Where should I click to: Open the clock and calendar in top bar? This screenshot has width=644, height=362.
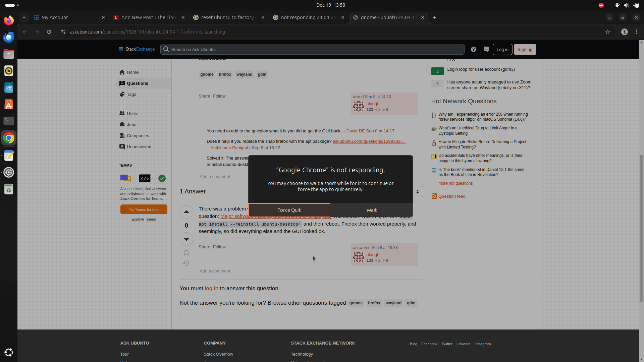(x=330, y=5)
